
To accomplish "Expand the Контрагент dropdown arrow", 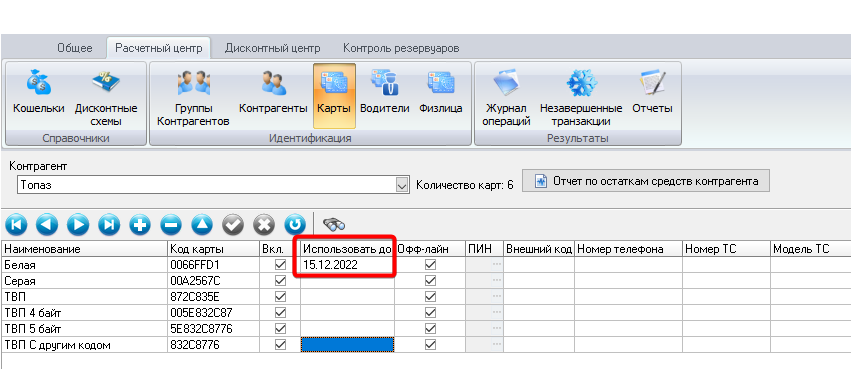I will 402,185.
